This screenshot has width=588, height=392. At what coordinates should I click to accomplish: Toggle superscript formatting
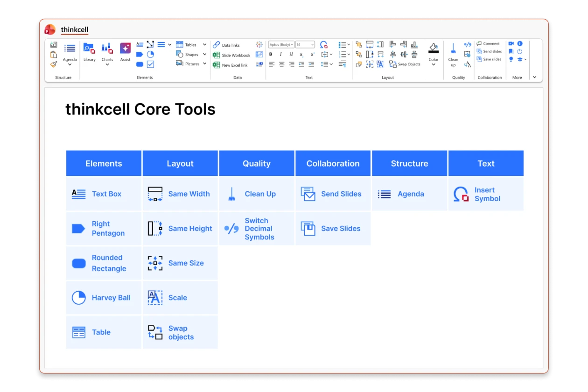tap(313, 55)
